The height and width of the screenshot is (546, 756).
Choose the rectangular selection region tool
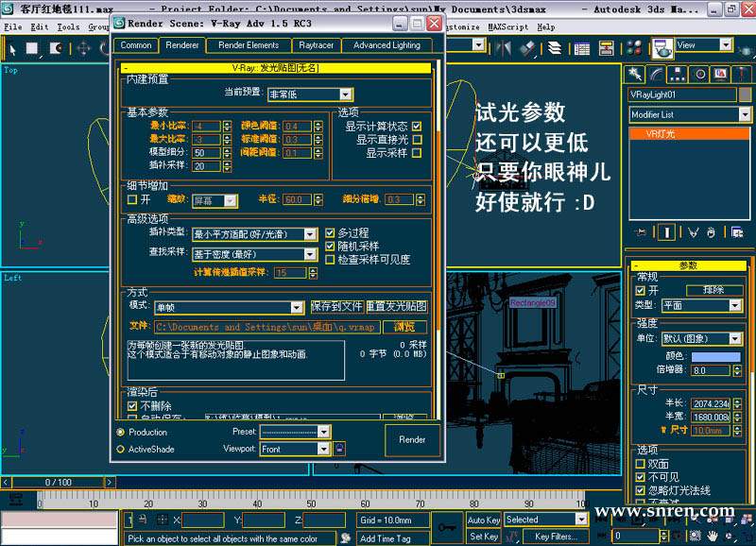[x=32, y=48]
